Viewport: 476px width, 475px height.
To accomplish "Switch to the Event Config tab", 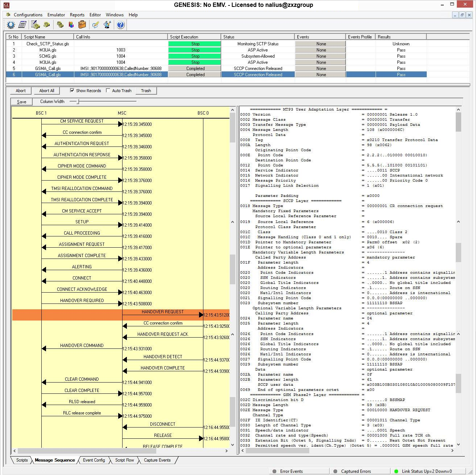I will click(94, 460).
